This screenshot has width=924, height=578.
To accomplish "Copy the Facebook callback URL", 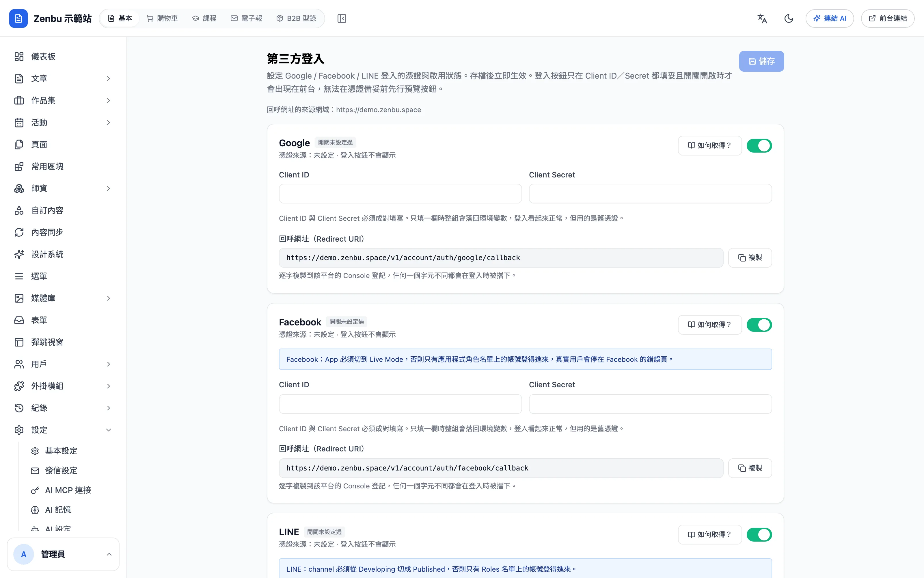I will [750, 468].
